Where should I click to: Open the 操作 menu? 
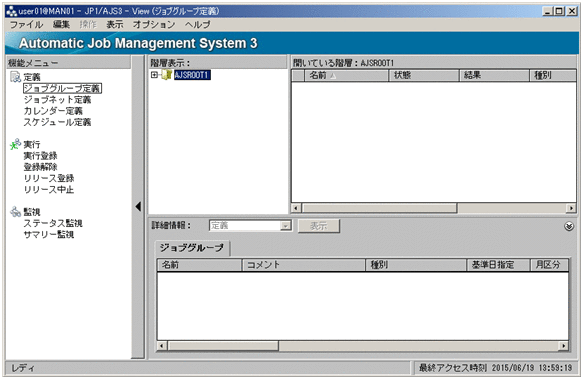[x=88, y=25]
